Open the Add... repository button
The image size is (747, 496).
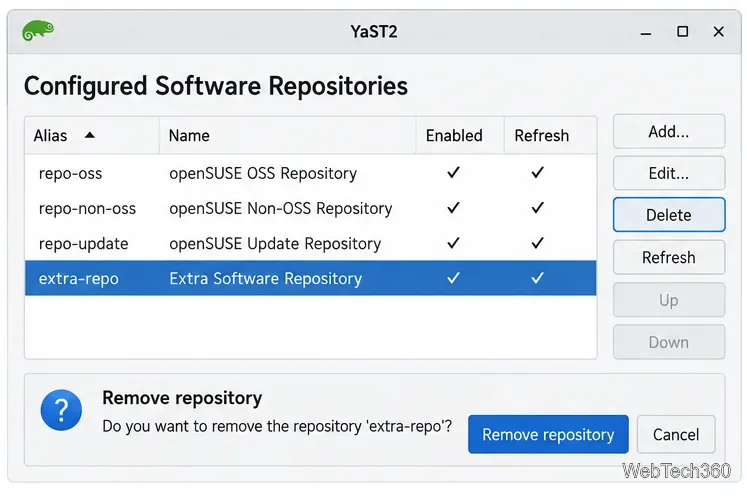pos(669,132)
